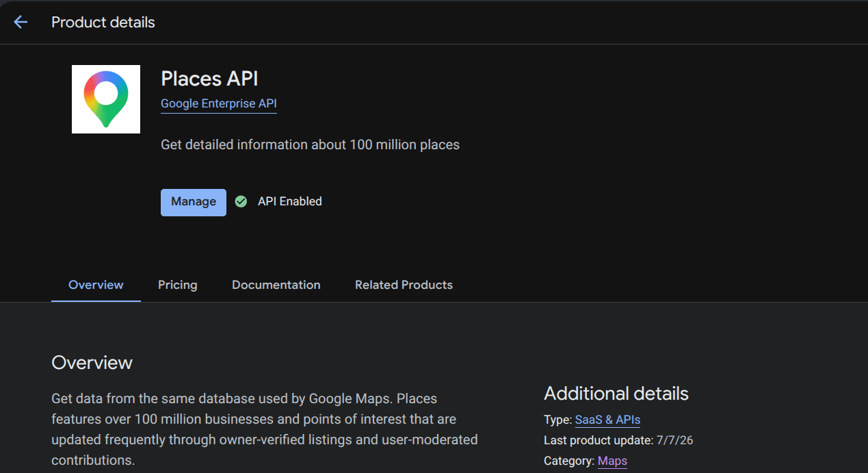Click the Additional details heading
This screenshot has width=868, height=473.
point(616,394)
